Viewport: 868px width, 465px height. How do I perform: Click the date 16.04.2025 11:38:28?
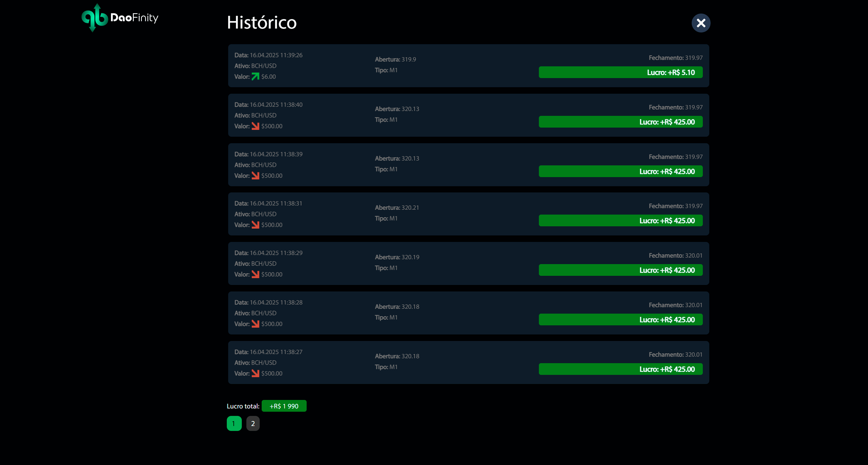coord(276,302)
